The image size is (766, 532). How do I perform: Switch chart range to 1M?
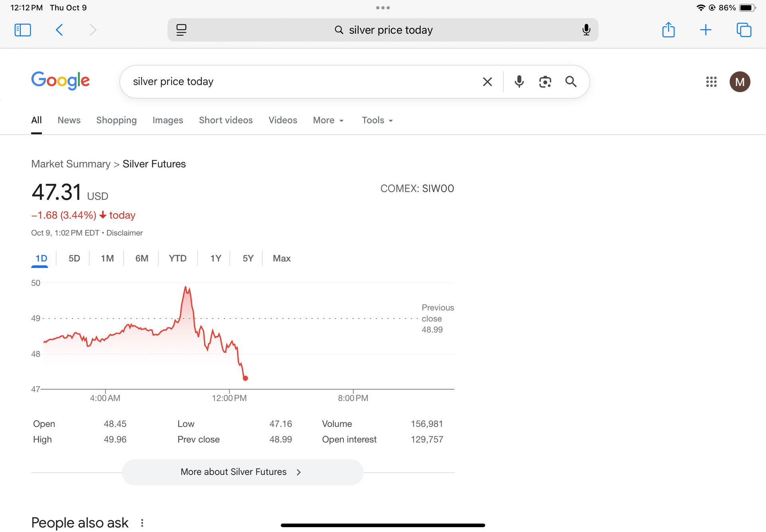(107, 258)
